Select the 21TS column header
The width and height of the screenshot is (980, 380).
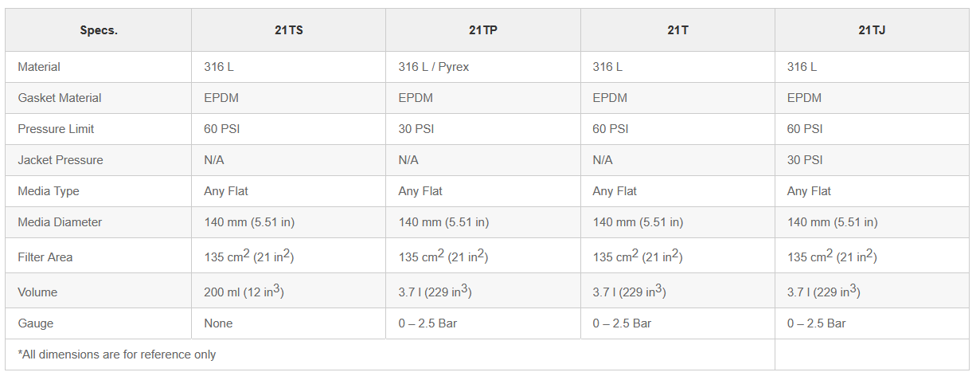coord(288,30)
